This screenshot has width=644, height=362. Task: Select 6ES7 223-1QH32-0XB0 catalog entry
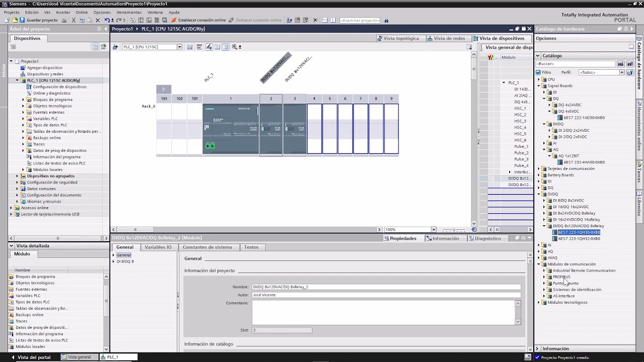click(x=579, y=239)
